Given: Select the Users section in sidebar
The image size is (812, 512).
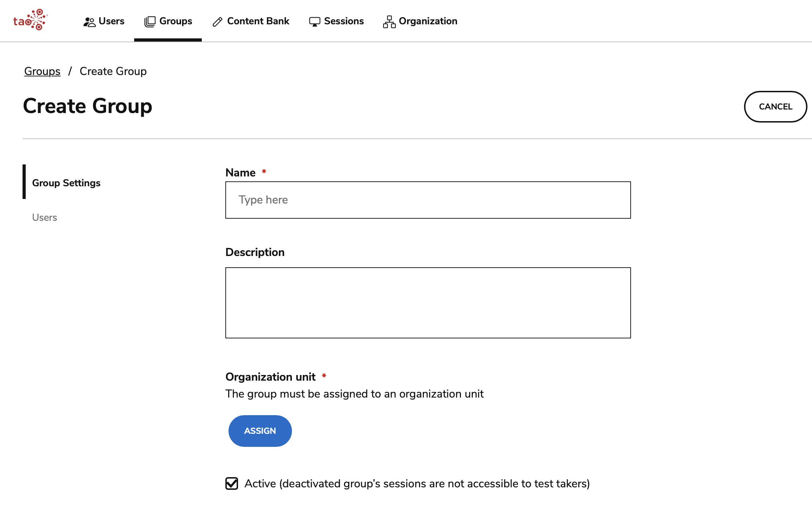Looking at the screenshot, I should click(45, 217).
